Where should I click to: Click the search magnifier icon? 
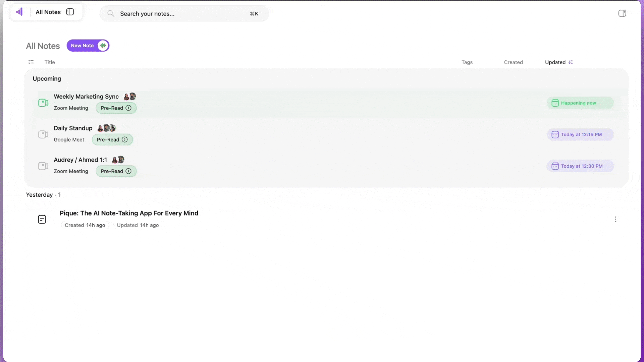pyautogui.click(x=110, y=13)
